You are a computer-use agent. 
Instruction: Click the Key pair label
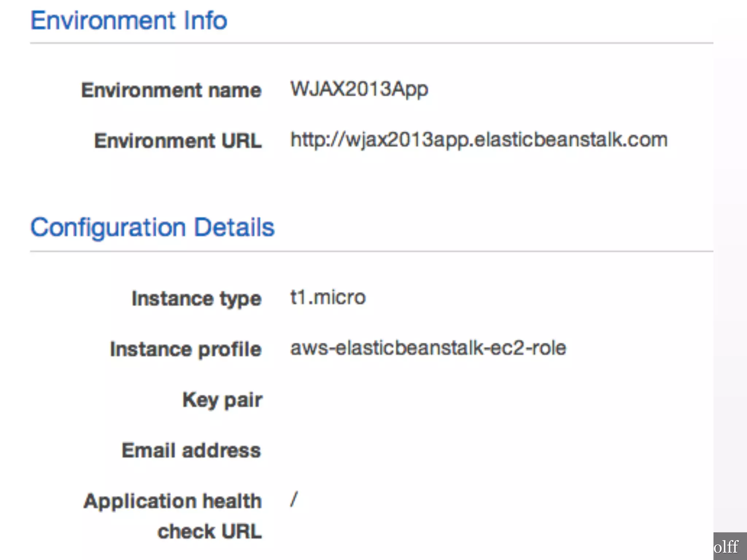click(222, 400)
